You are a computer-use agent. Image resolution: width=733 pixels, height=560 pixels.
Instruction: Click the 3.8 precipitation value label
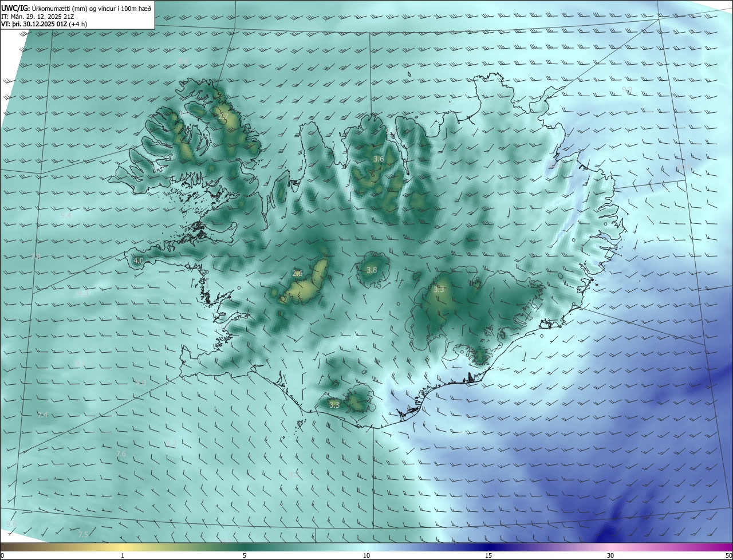point(372,270)
